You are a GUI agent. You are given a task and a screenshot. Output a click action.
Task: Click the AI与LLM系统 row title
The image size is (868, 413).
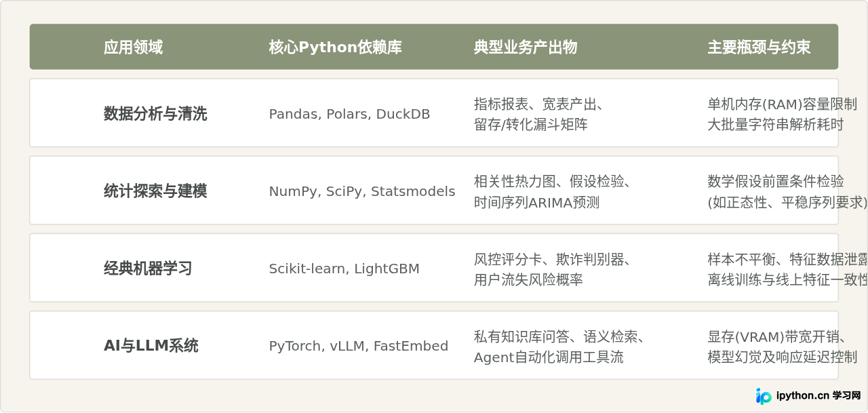tap(151, 346)
